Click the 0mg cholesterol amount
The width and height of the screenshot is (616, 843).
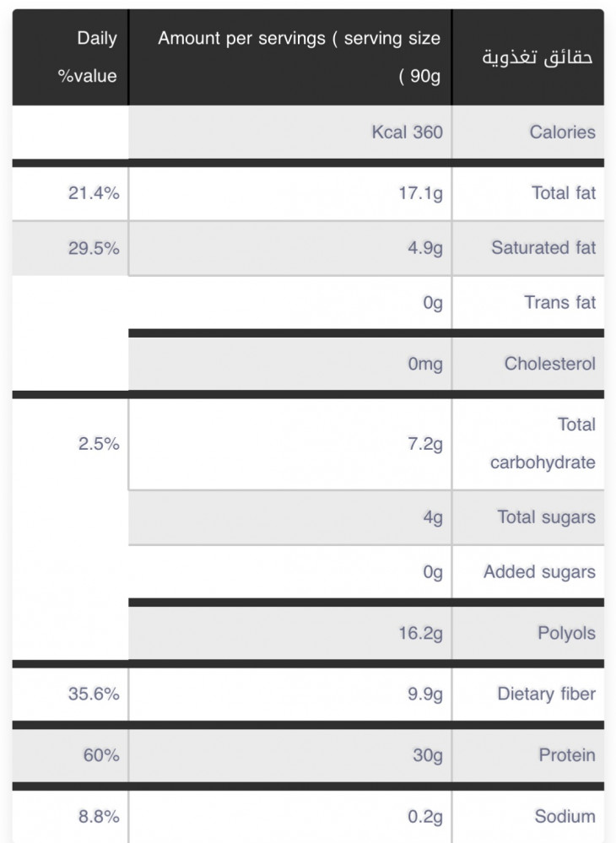tap(425, 364)
